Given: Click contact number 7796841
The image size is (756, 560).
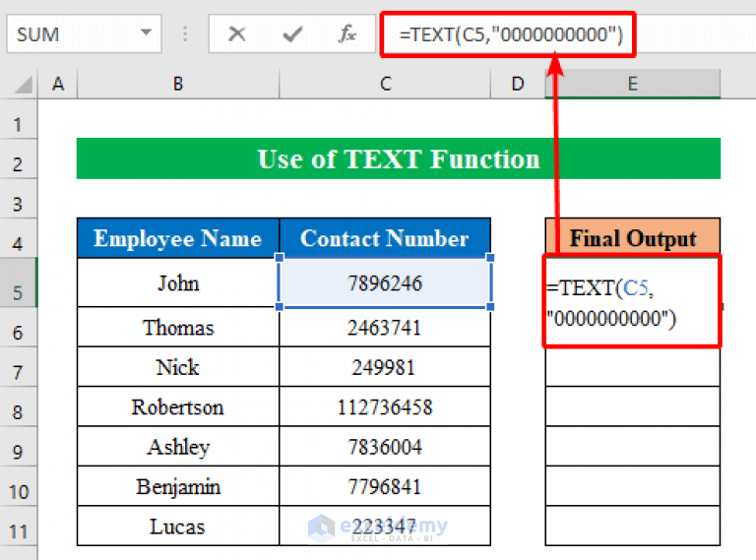Looking at the screenshot, I should (x=385, y=486).
